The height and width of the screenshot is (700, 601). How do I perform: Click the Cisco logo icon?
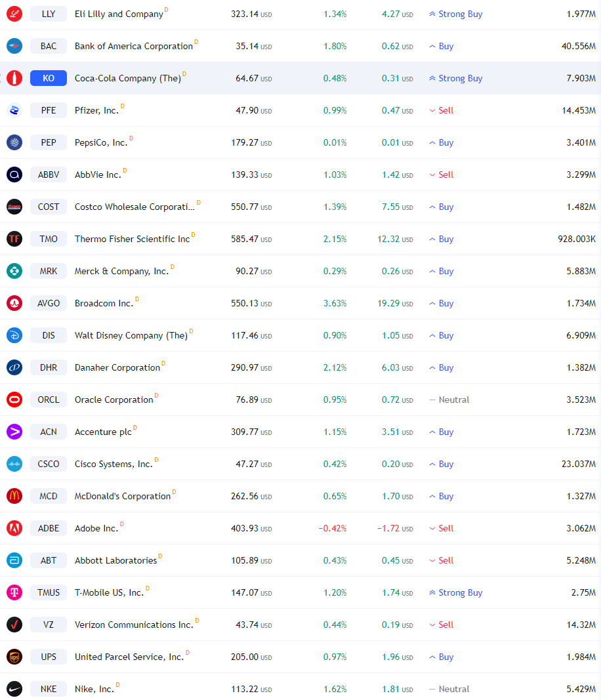14,464
